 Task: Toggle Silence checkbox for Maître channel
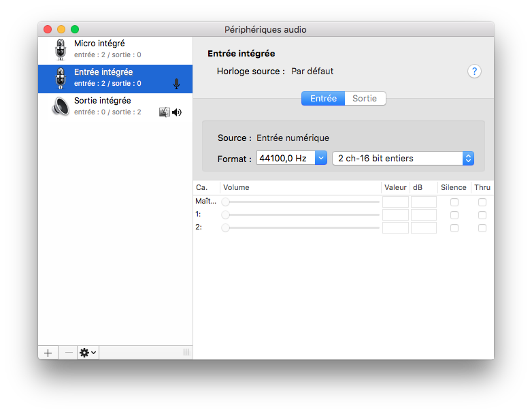[x=454, y=202]
